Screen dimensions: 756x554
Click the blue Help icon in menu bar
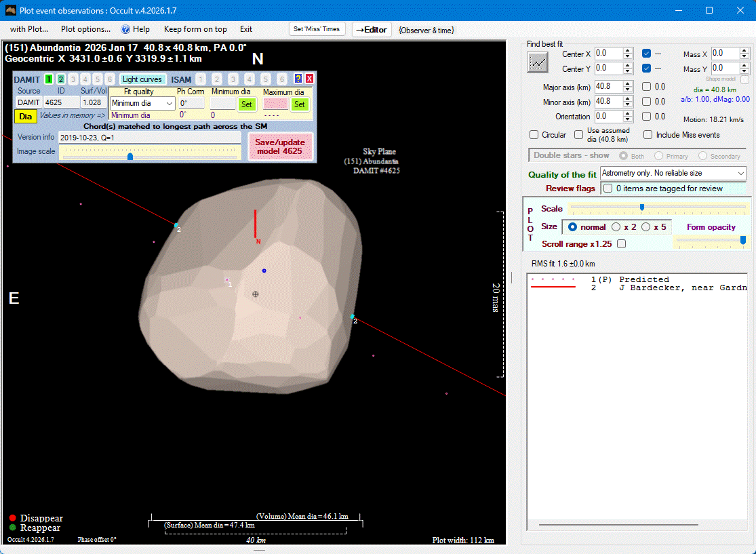tap(125, 29)
